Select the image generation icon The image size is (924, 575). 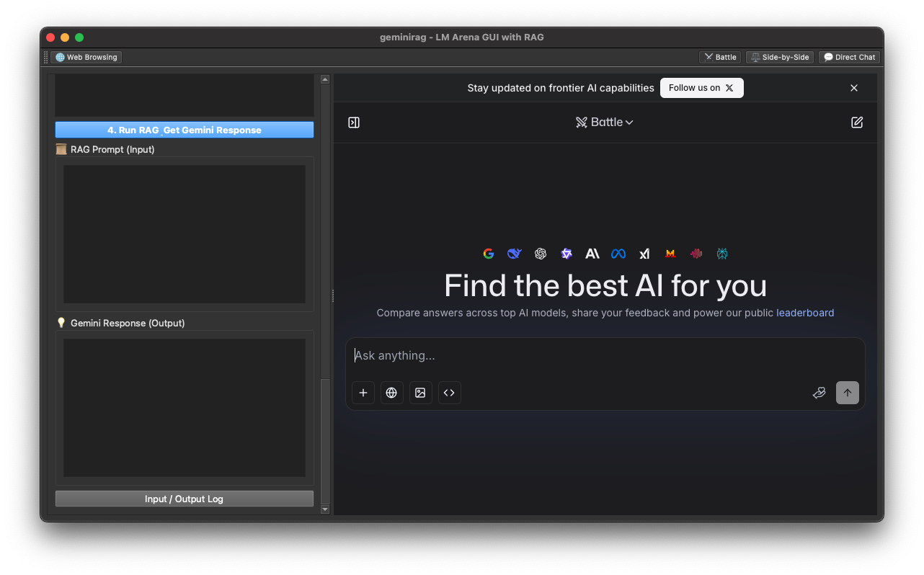click(x=421, y=393)
